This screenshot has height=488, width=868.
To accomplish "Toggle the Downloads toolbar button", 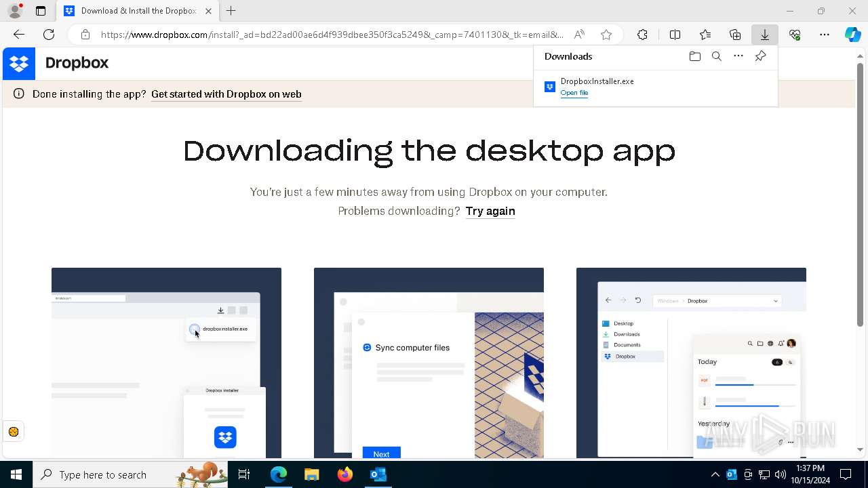I will pyautogui.click(x=765, y=35).
